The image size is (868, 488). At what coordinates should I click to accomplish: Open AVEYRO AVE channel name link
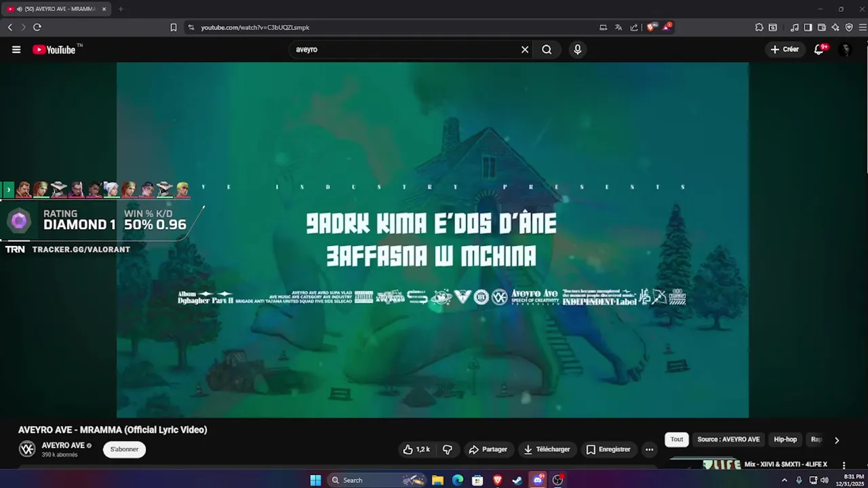pyautogui.click(x=63, y=445)
